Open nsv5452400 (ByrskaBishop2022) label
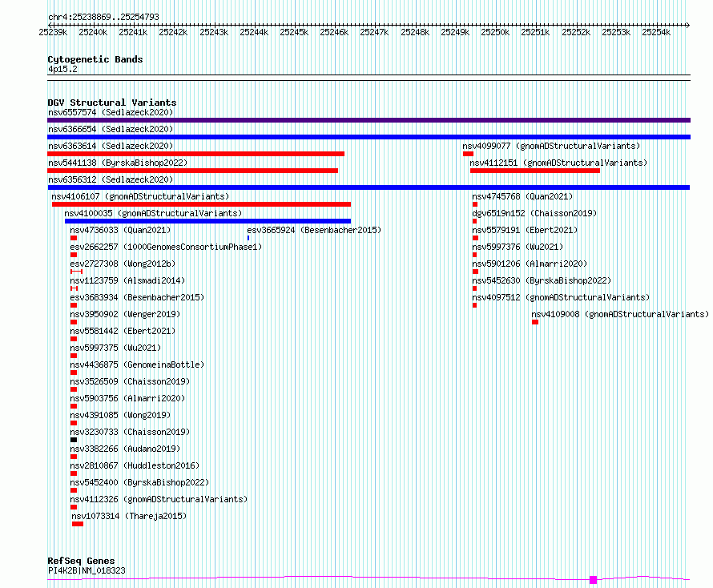Viewport: 713px width, 588px height. [x=139, y=482]
